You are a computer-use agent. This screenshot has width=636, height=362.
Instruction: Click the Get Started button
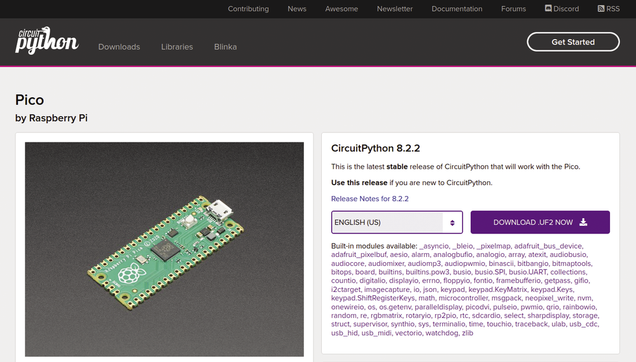click(573, 42)
